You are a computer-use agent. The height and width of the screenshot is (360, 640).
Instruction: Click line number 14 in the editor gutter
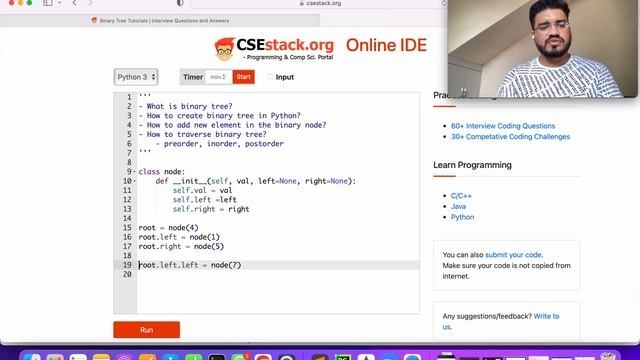tap(127, 218)
